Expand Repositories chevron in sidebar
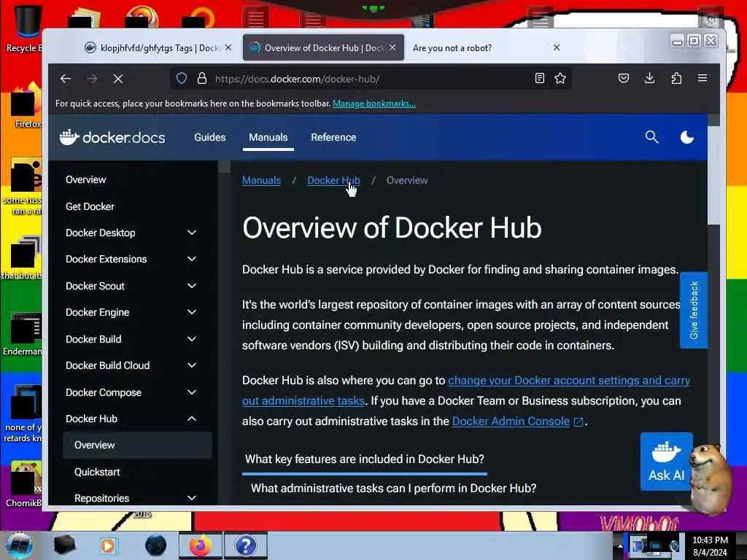 [x=192, y=498]
